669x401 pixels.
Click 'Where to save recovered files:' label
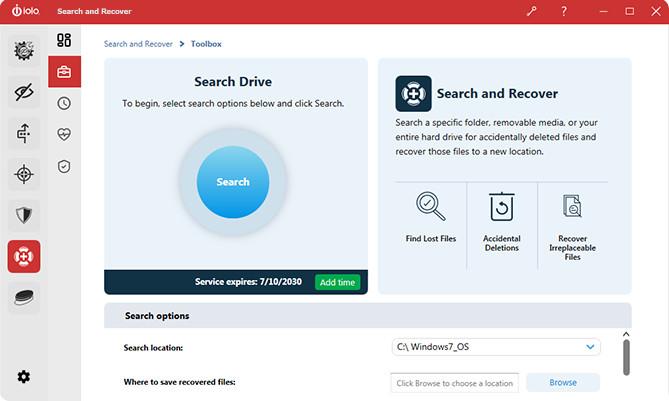pos(180,382)
